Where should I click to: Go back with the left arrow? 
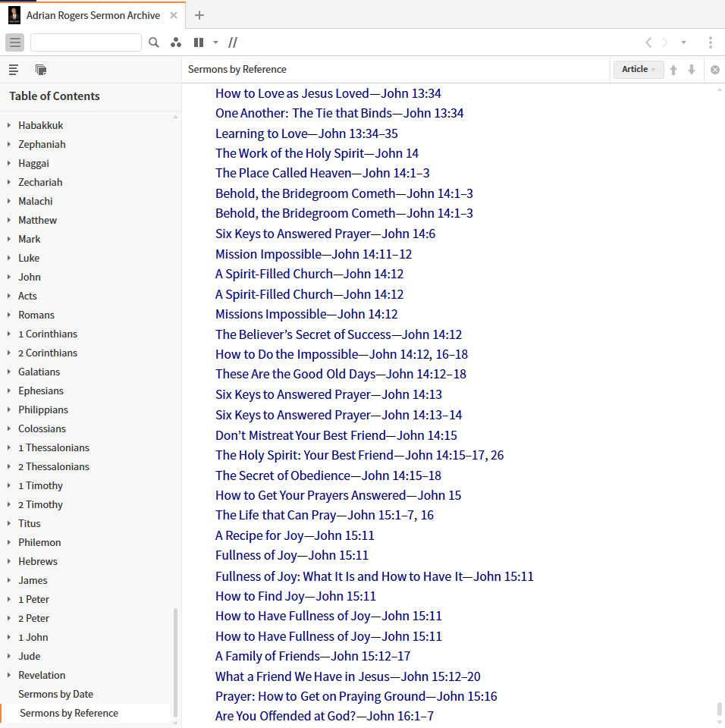pos(648,42)
